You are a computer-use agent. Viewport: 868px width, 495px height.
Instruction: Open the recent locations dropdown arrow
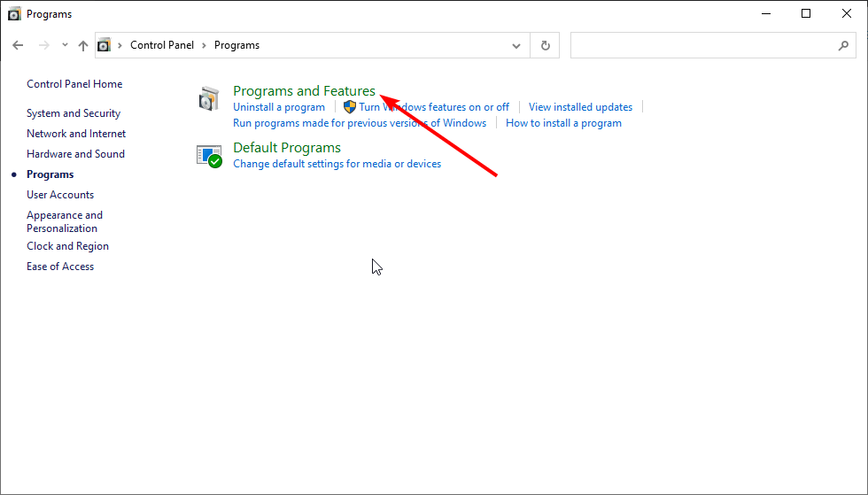click(65, 45)
